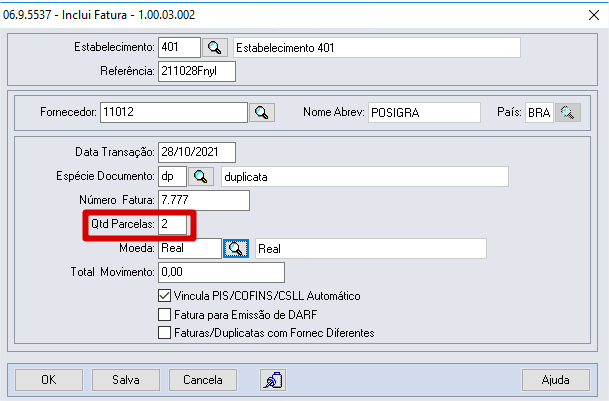Click the Número Fatura field

point(204,200)
